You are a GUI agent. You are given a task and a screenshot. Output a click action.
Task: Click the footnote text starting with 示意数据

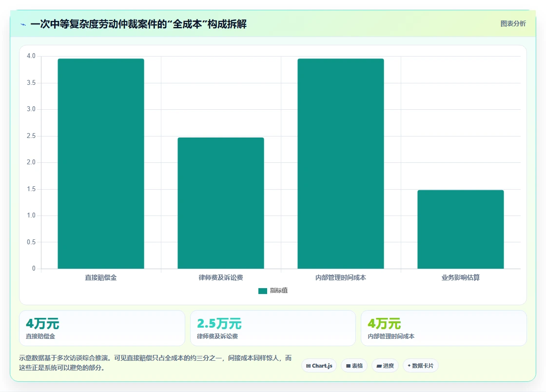tap(156, 363)
